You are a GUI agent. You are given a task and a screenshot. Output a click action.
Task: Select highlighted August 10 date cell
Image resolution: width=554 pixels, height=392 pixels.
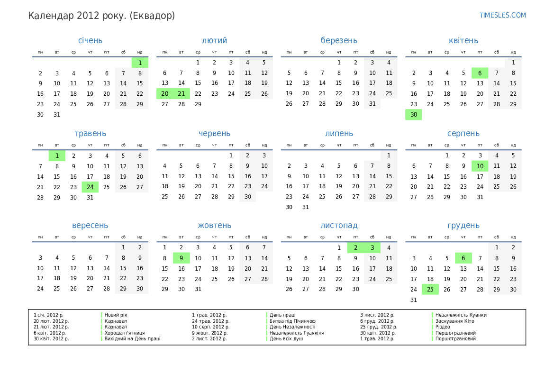pyautogui.click(x=480, y=166)
